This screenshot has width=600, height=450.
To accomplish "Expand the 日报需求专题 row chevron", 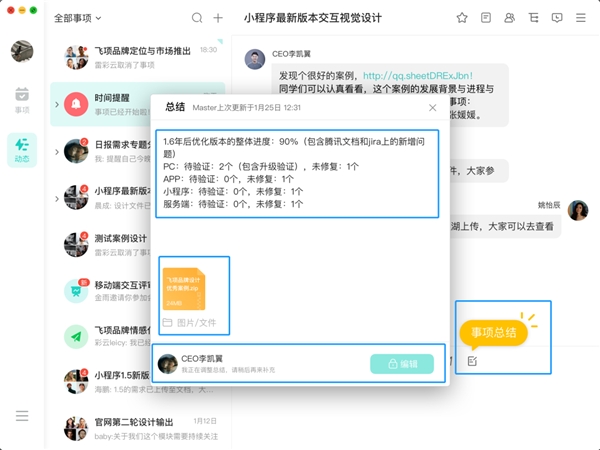I will click(x=57, y=152).
